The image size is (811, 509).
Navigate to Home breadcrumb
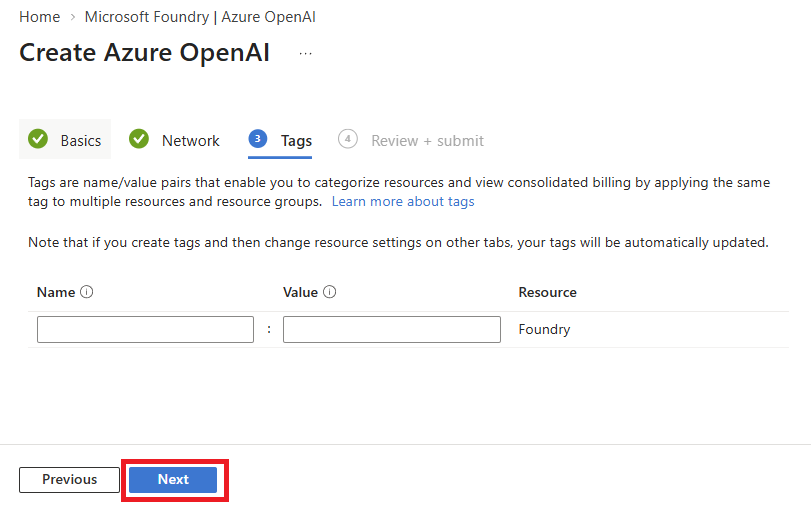click(x=40, y=17)
